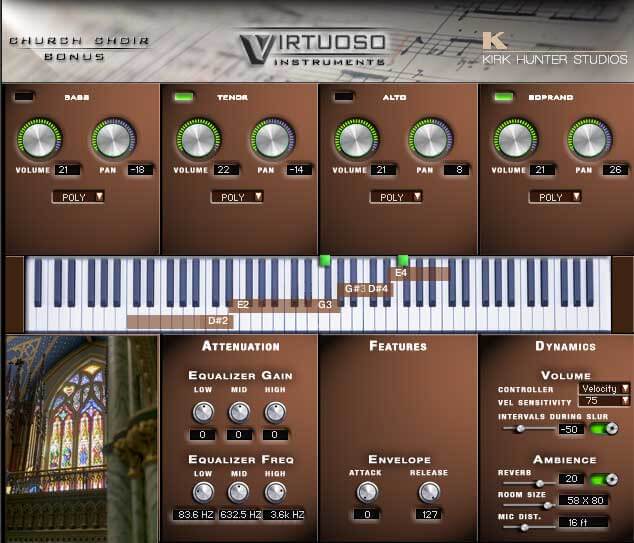Click the Mic Dist slider handle
The image size is (634, 543).
(524, 527)
